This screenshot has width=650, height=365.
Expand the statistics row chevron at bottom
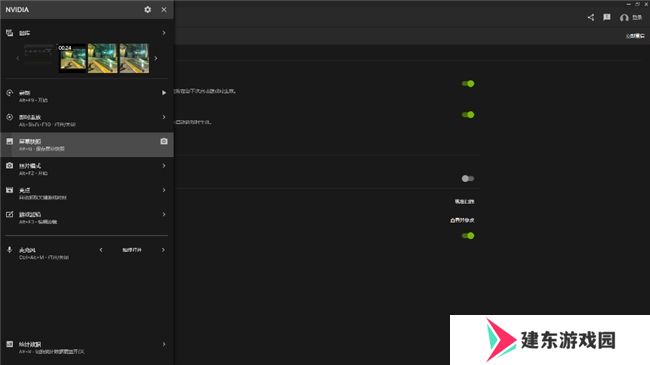(164, 344)
